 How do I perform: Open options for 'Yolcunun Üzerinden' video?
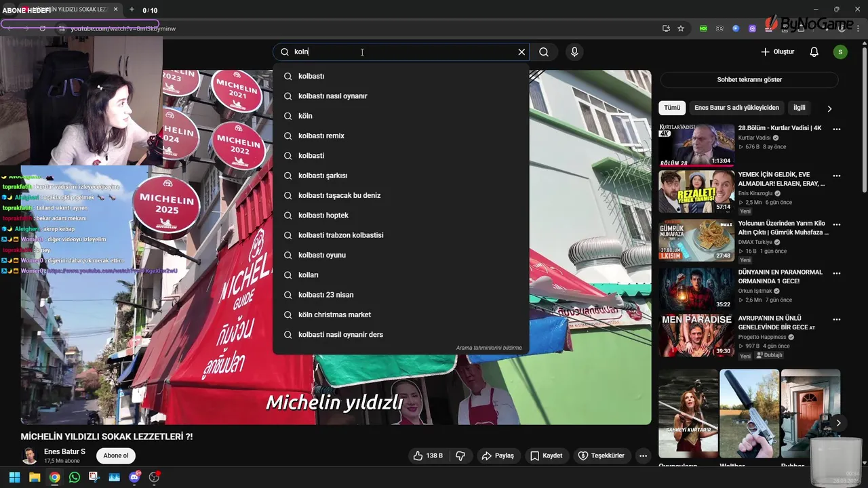[x=837, y=224]
